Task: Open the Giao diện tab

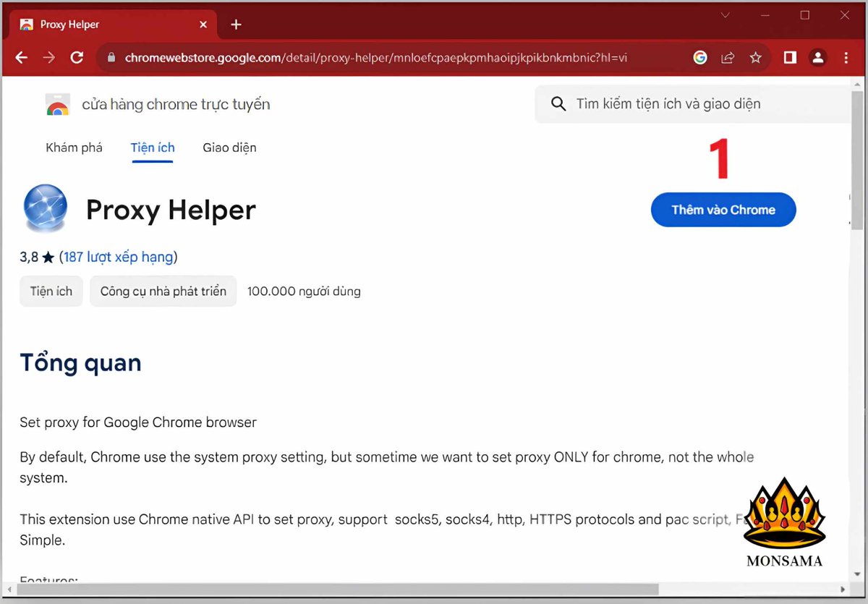Action: (x=229, y=148)
